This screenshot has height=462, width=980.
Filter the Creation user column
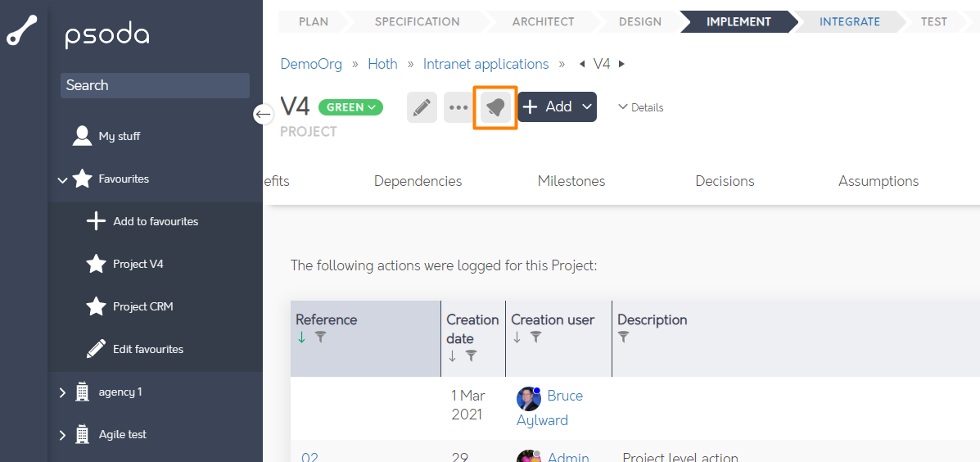535,337
